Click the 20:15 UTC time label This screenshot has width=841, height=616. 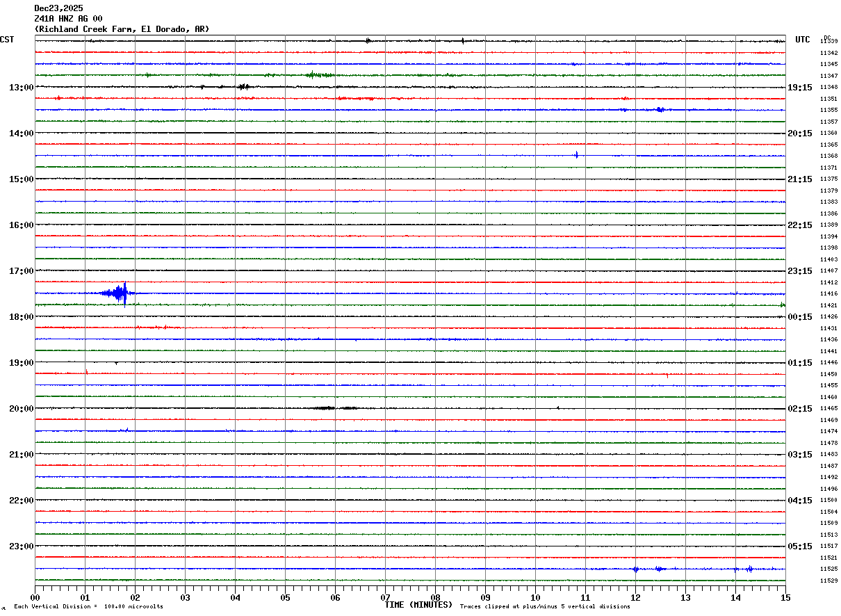click(x=800, y=133)
